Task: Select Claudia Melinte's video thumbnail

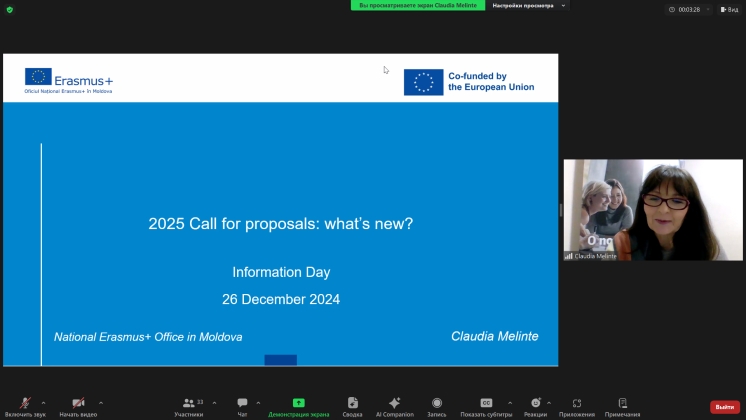Action: pos(653,210)
